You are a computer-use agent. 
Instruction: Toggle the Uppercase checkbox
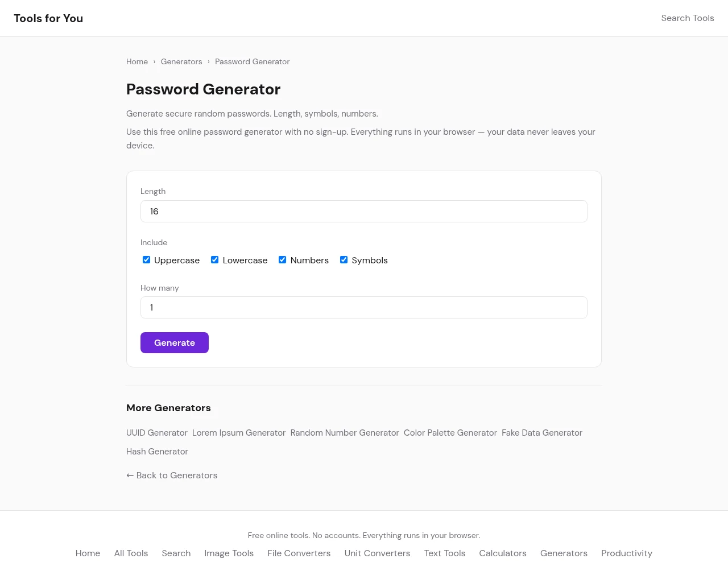coord(147,260)
